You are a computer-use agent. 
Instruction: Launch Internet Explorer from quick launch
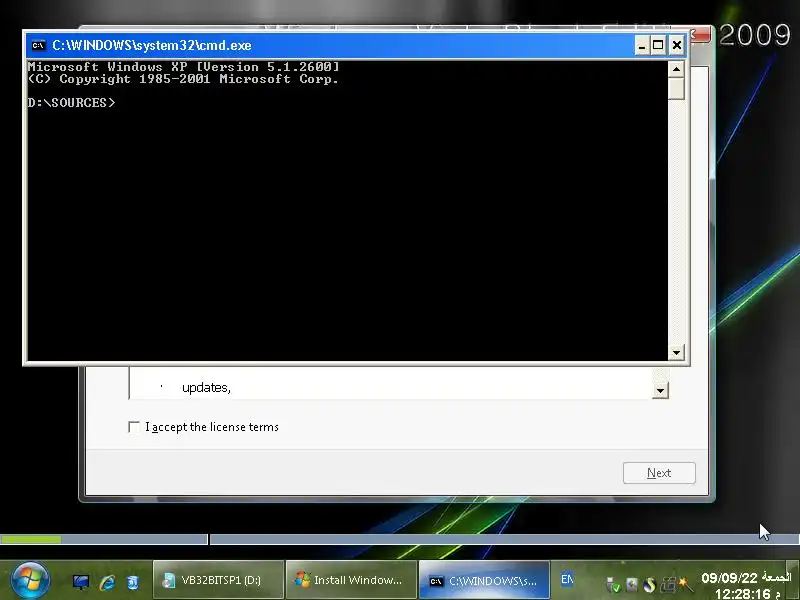[x=107, y=582]
